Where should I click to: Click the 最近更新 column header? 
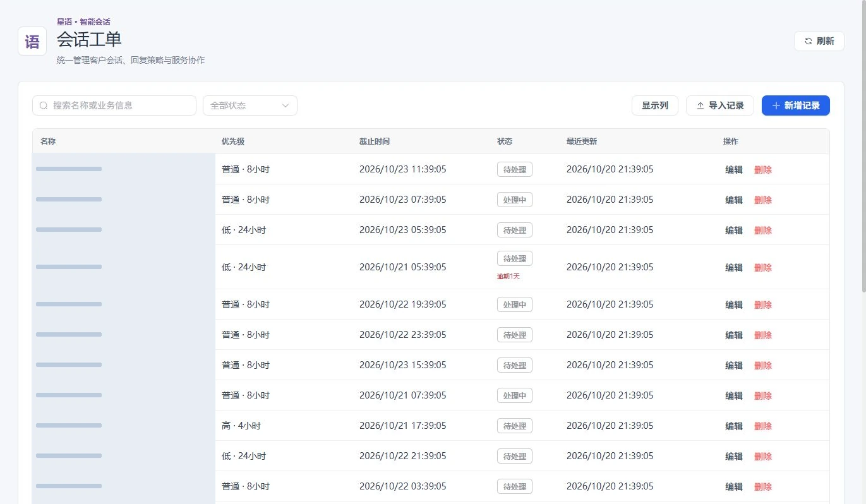(x=582, y=141)
